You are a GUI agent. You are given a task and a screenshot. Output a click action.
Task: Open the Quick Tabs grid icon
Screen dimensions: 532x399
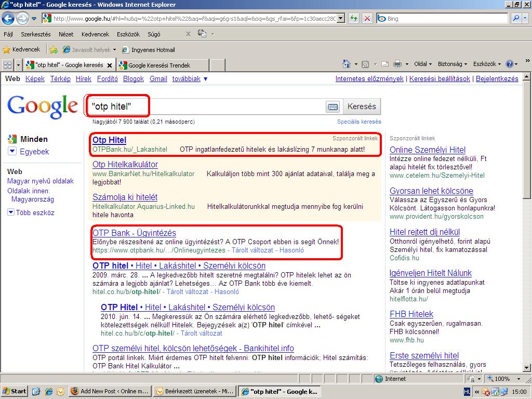point(7,65)
